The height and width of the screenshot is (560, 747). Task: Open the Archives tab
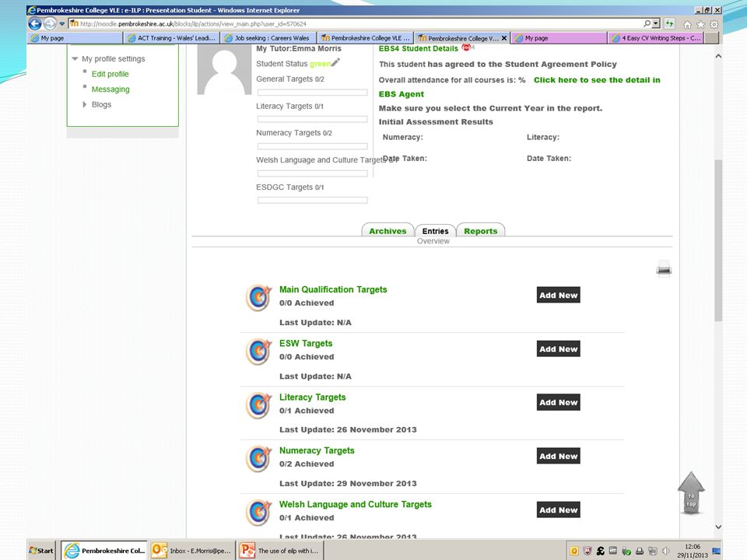pyautogui.click(x=388, y=230)
